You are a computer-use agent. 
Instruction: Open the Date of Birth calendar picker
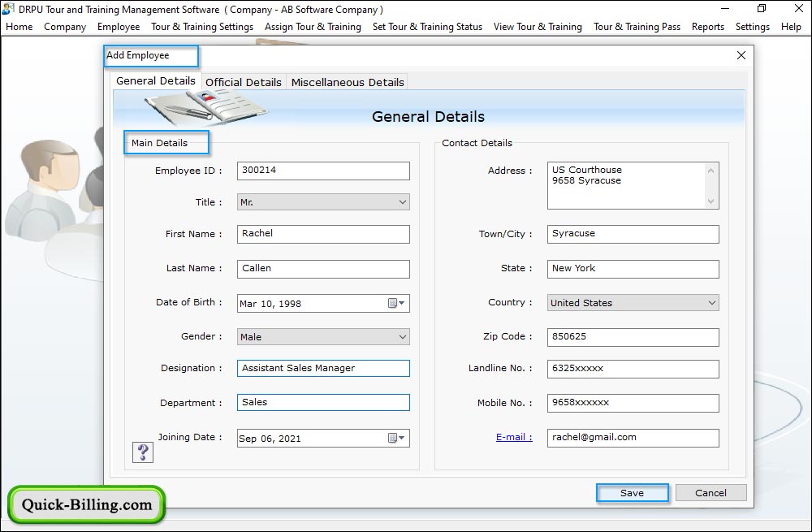pos(397,303)
